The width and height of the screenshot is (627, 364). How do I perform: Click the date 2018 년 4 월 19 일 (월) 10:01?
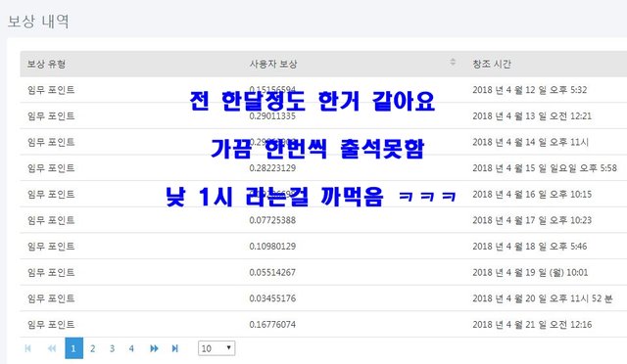click(x=530, y=272)
